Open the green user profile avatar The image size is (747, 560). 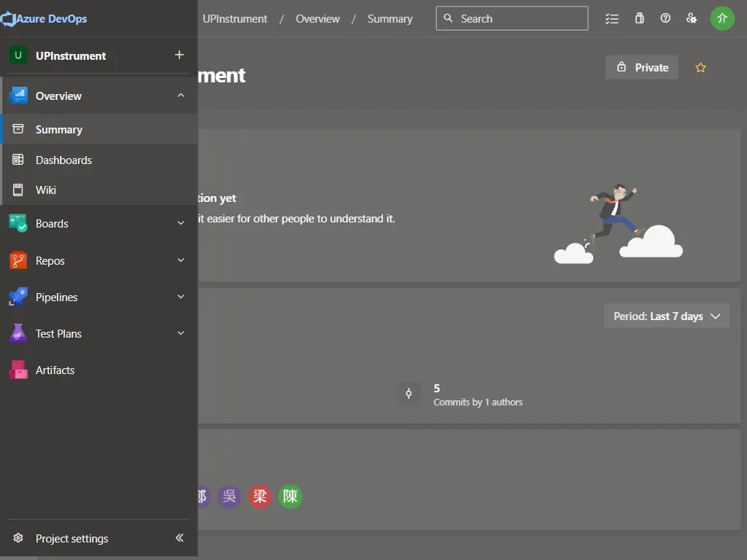(722, 18)
